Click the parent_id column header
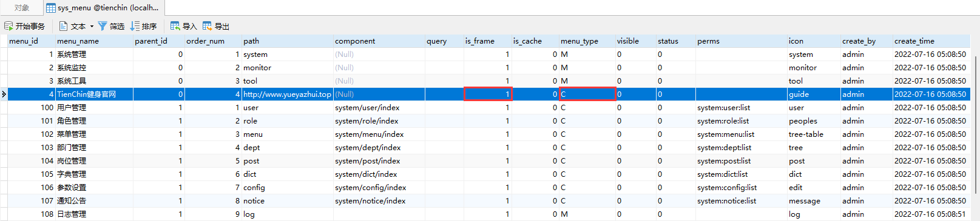The height and width of the screenshot is (221, 980). (159, 41)
